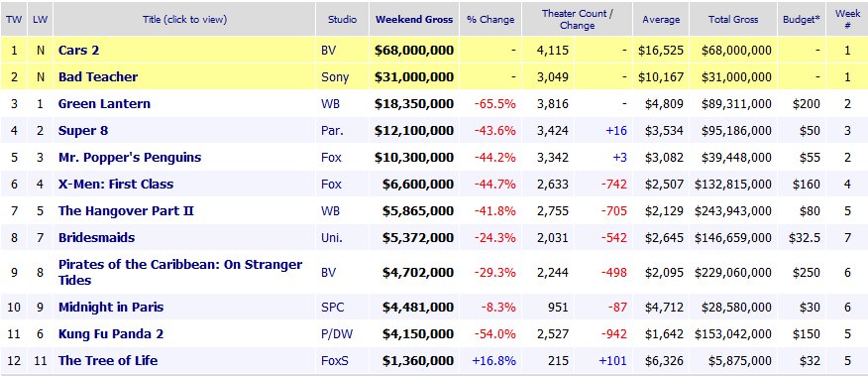This screenshot has width=868, height=376.
Task: Open the Bad Teacher movie page
Action: [x=98, y=77]
